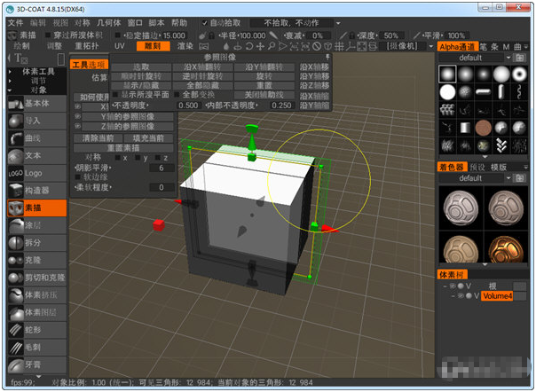The image size is (536, 392).
Task: Switch to the 重拓扑 retopo tab
Action: (87, 45)
